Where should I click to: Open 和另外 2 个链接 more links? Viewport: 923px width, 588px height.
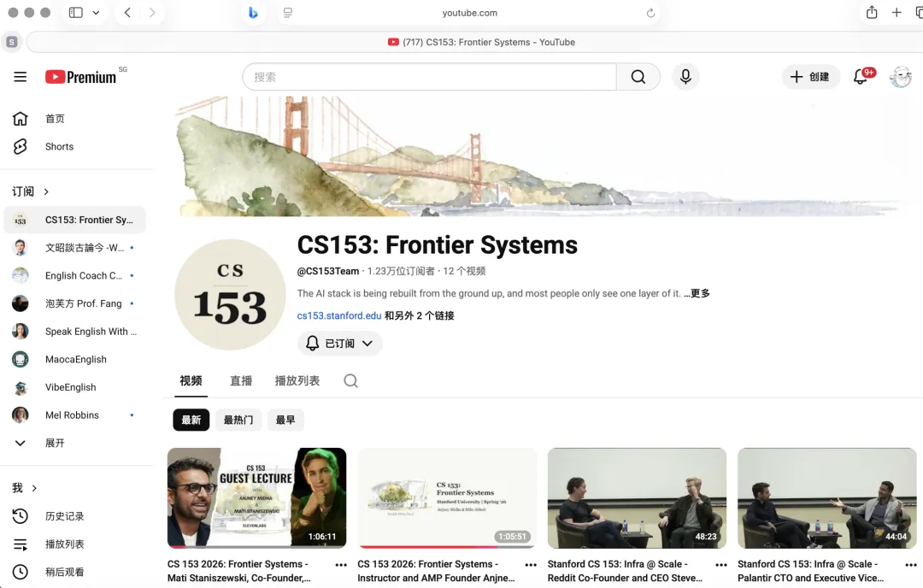pos(419,315)
